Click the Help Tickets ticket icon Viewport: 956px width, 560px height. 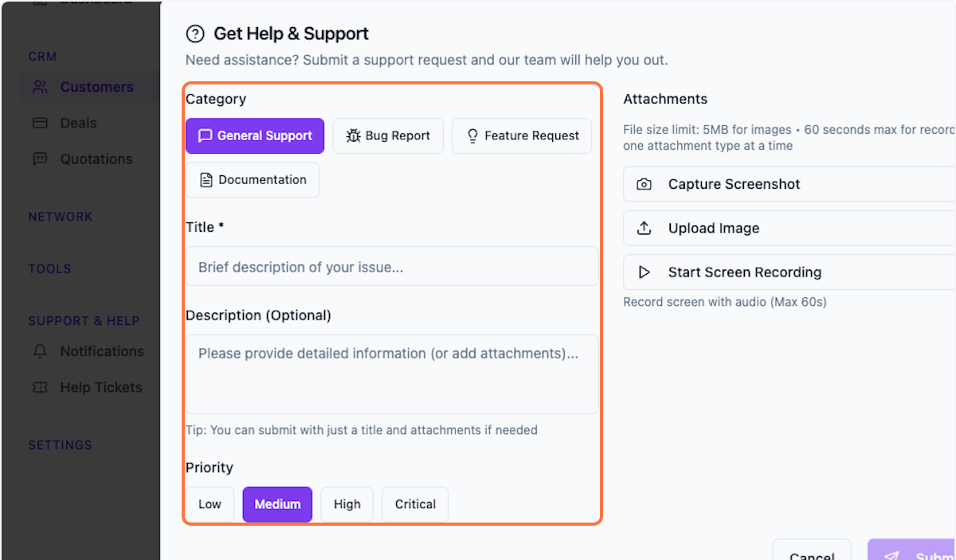(40, 387)
